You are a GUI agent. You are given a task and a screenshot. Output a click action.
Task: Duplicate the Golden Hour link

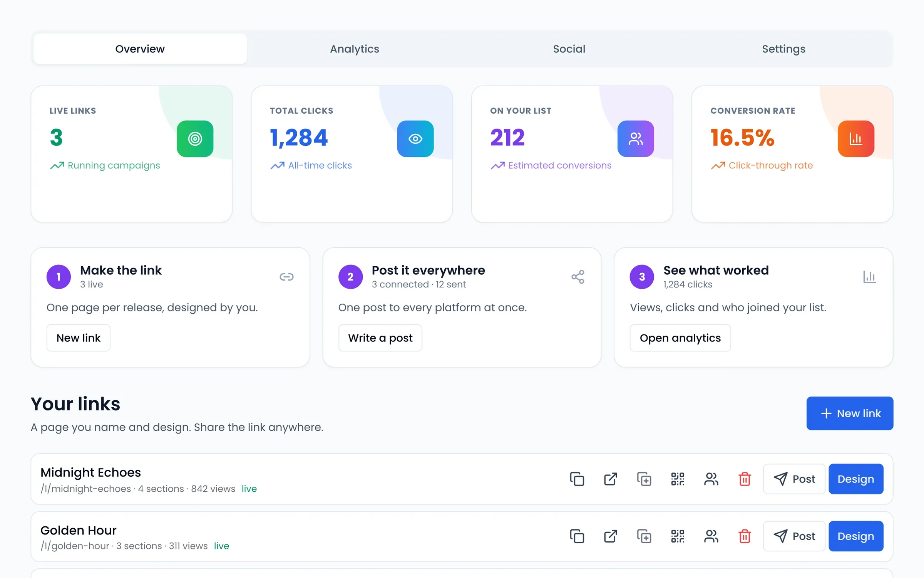click(644, 536)
